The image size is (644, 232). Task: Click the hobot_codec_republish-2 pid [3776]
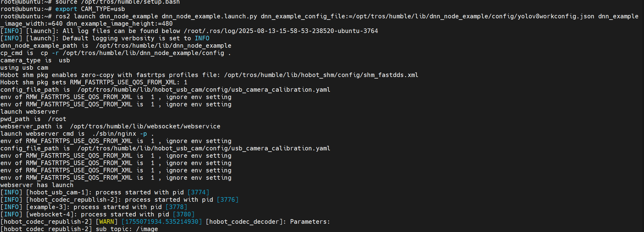(228, 200)
